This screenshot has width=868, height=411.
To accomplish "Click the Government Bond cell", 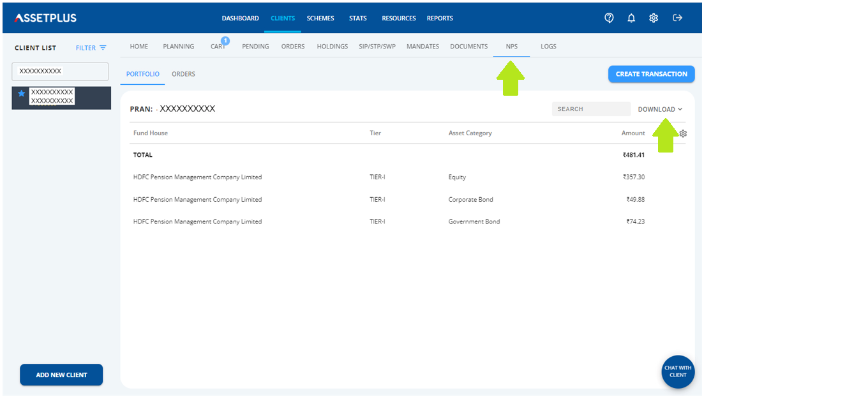I will (x=474, y=222).
